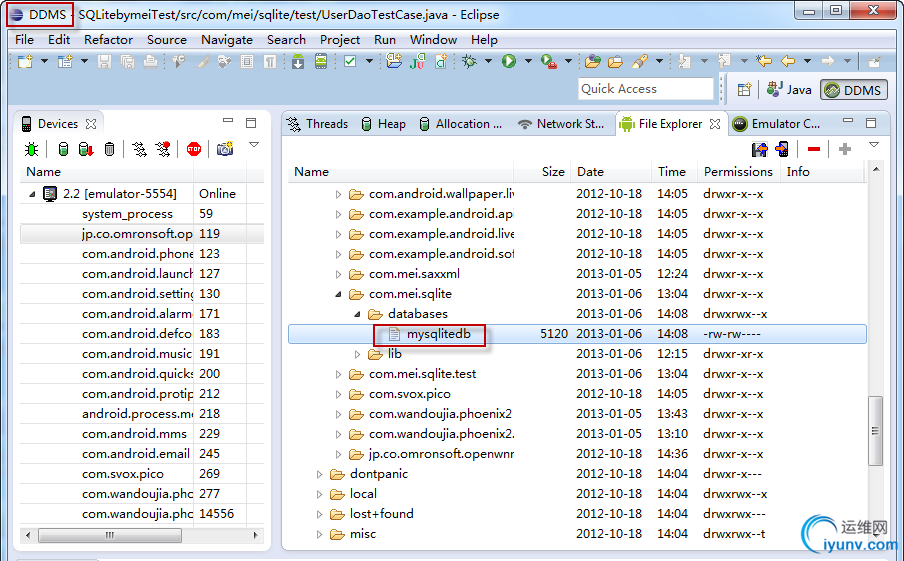This screenshot has width=904, height=561.
Task: Click the Update Heap icon in Devices
Action: click(63, 149)
